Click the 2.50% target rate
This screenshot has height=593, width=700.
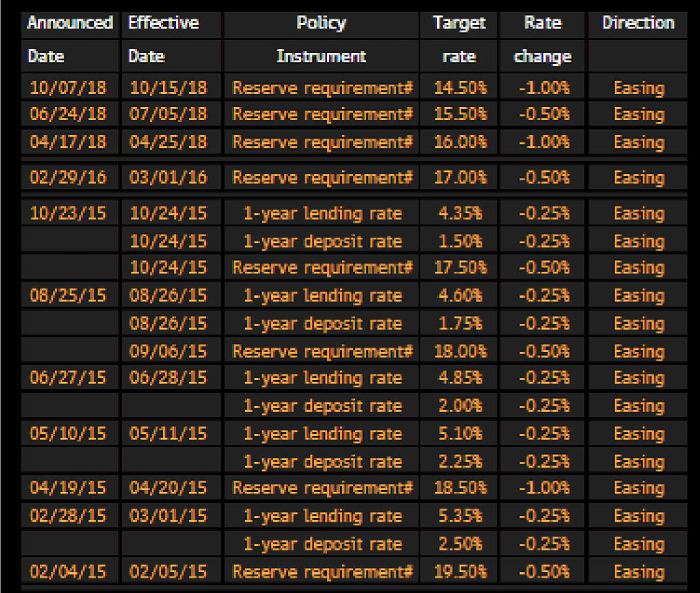(x=460, y=544)
